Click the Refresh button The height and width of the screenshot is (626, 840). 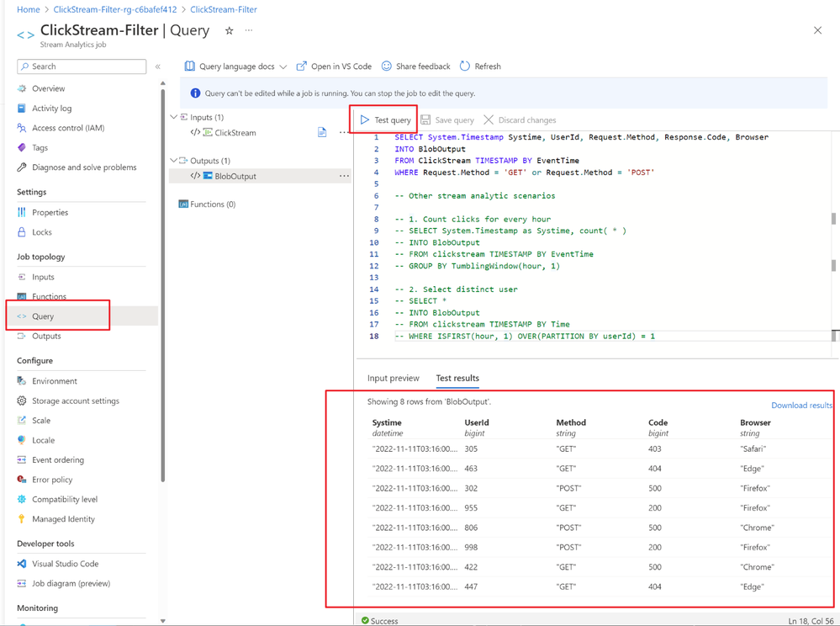pyautogui.click(x=480, y=66)
